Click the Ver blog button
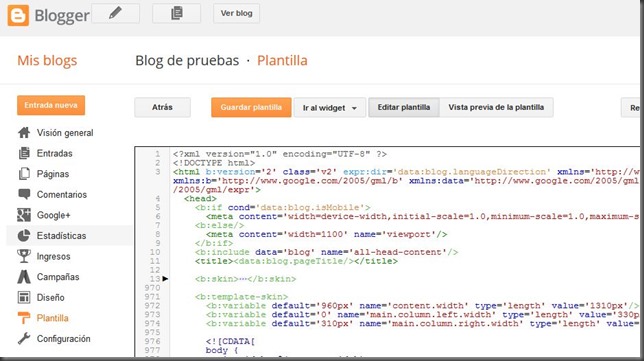The height and width of the screenshot is (361, 644). pyautogui.click(x=237, y=13)
